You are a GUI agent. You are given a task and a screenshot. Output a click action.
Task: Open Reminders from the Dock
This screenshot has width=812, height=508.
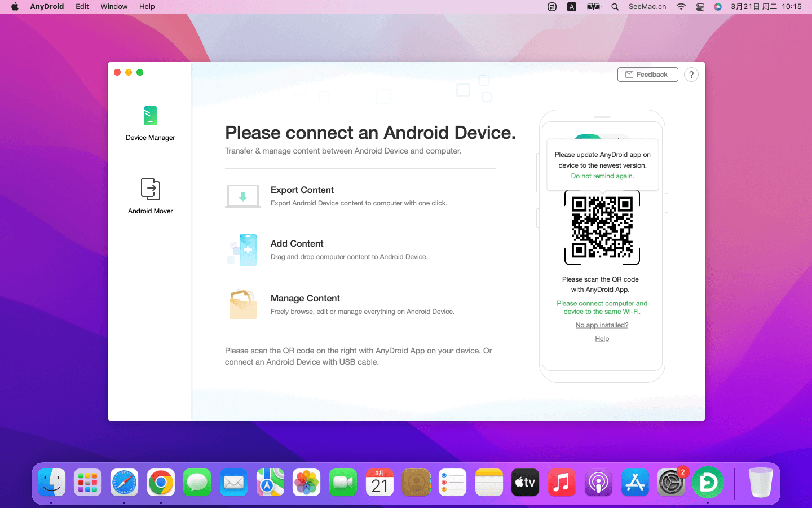452,483
